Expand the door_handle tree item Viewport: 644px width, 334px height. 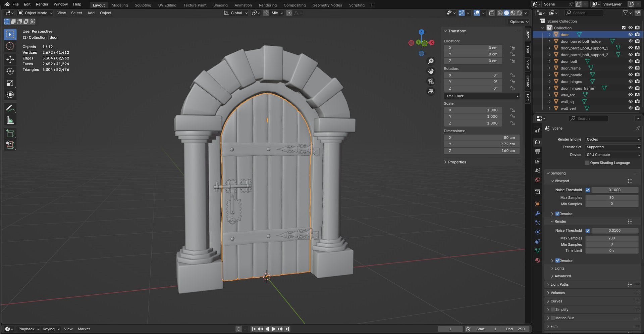coord(549,75)
